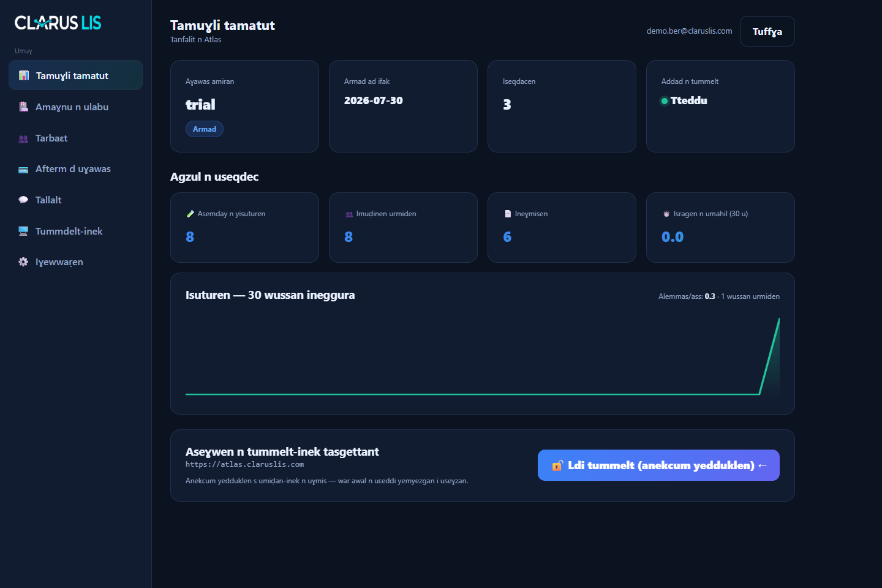
Task: Click the Amaynu n ulabu sidebar icon
Action: pos(23,107)
